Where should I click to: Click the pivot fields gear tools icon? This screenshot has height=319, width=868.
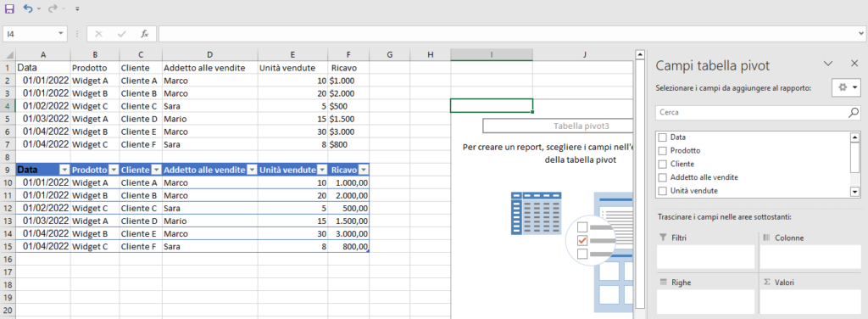(x=843, y=87)
